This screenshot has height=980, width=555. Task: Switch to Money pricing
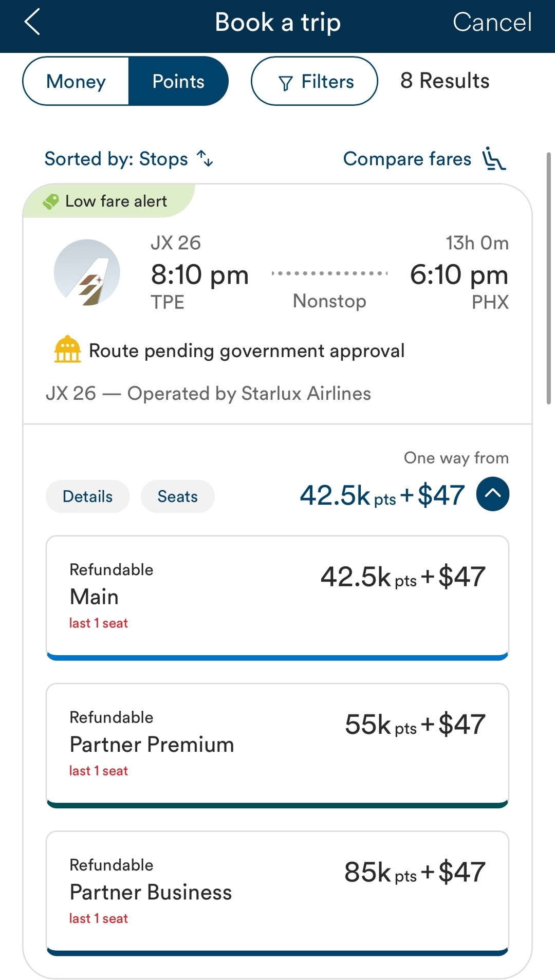coord(76,81)
